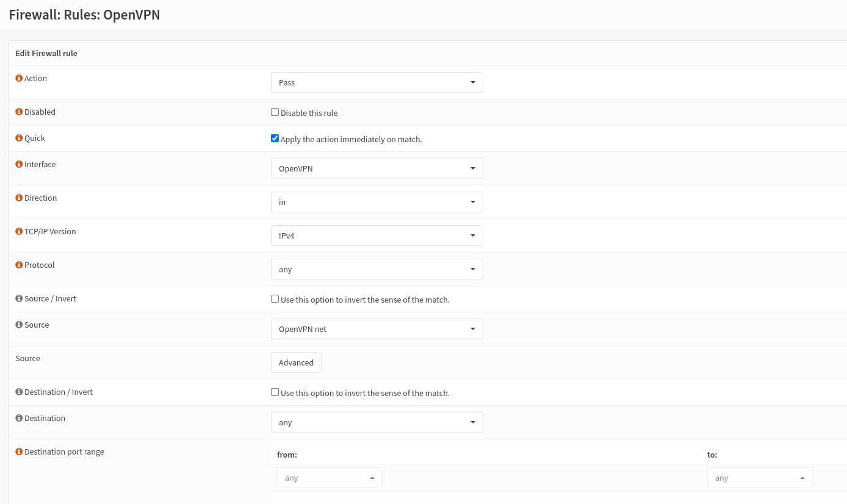Click the info icon next to Disabled
The height and width of the screenshot is (504, 847).
pos(19,112)
